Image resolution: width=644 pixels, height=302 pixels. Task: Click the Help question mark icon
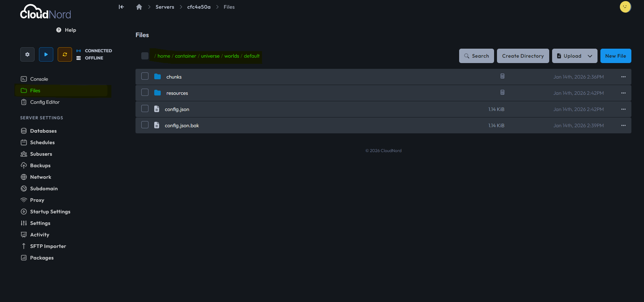click(x=59, y=30)
